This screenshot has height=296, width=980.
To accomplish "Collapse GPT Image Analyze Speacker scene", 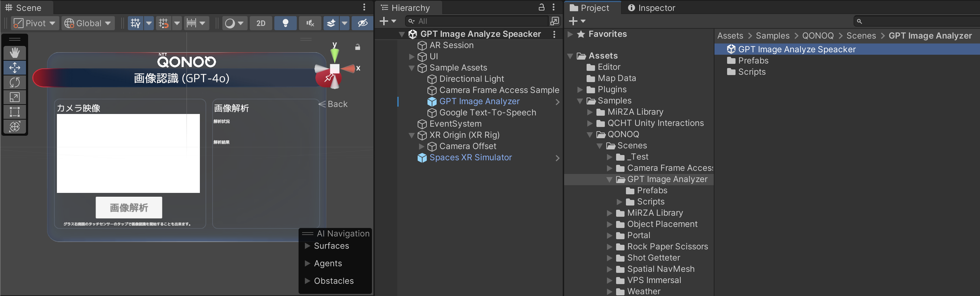I will [x=402, y=34].
